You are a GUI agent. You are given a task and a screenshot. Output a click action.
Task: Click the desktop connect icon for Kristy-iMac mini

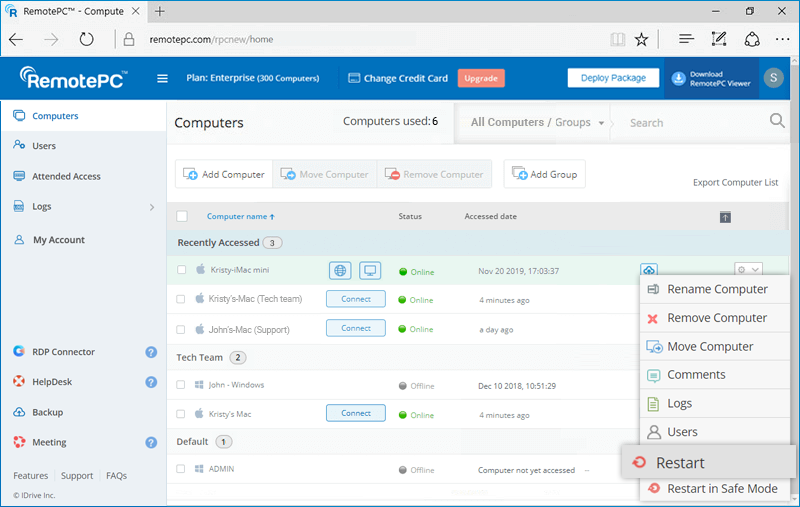pos(370,270)
